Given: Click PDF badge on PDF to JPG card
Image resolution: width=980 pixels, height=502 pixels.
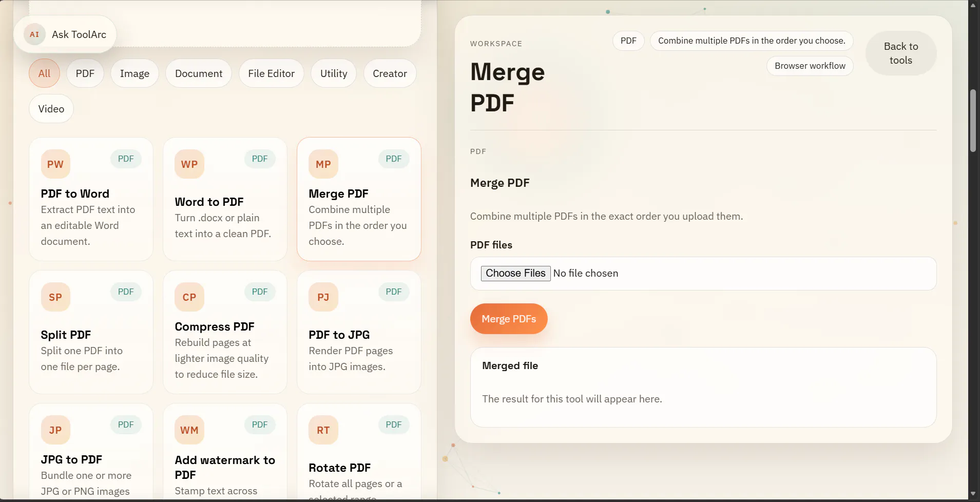Looking at the screenshot, I should (394, 292).
